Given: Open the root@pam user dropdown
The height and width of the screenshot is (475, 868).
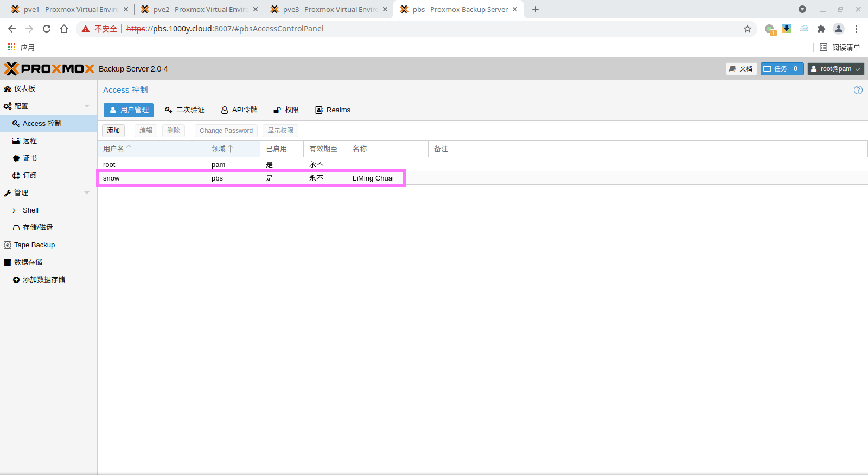Looking at the screenshot, I should point(835,69).
